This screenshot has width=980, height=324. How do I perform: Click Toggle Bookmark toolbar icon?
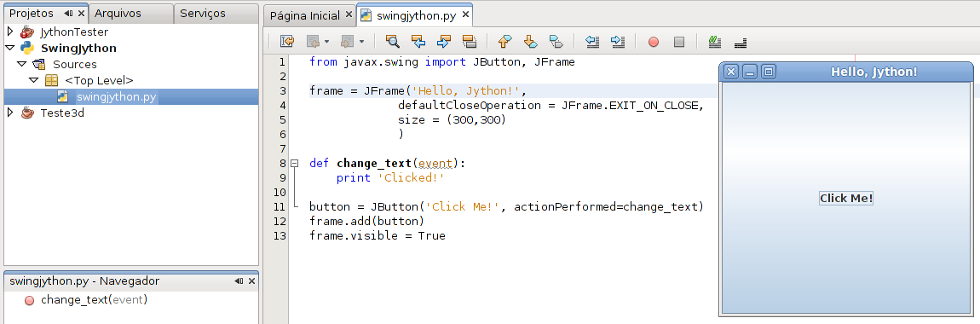(x=556, y=42)
